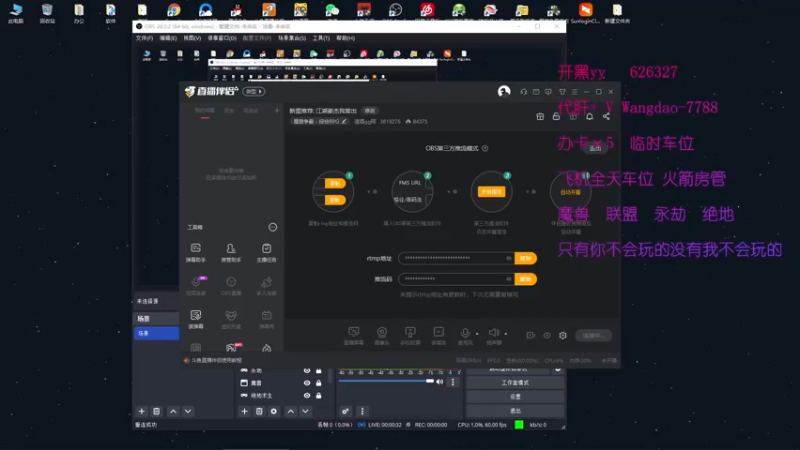Open hamburger menu in 直播伴侣 title bar
This screenshot has height=450, width=800.
click(x=574, y=92)
